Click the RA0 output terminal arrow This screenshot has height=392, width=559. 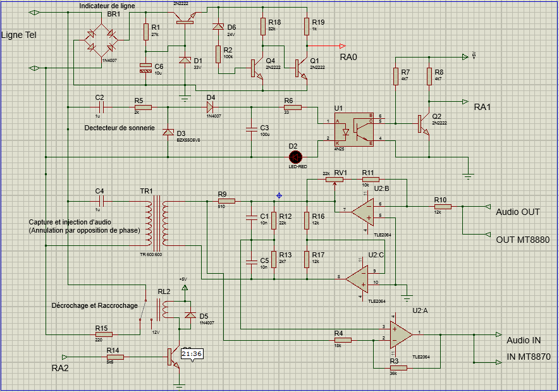click(x=343, y=46)
